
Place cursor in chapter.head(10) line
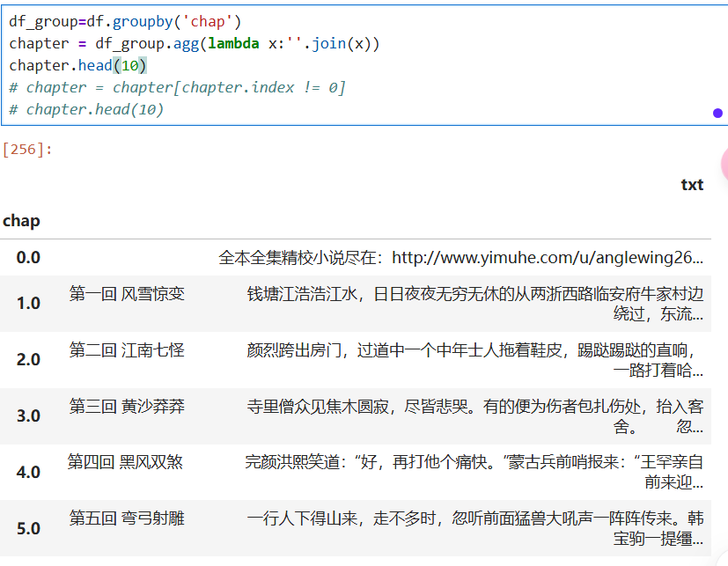[78, 65]
